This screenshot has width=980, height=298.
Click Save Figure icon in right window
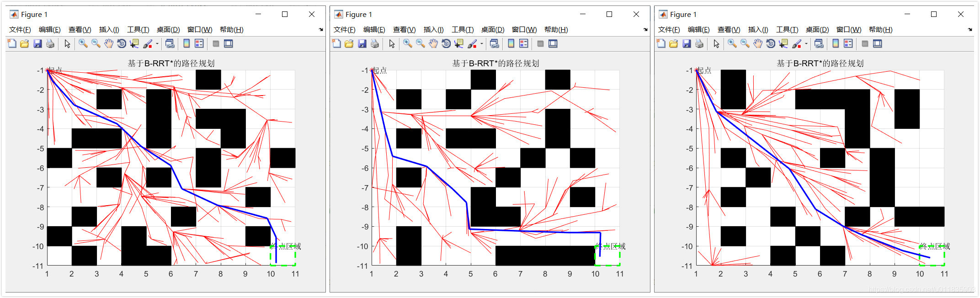click(x=687, y=43)
